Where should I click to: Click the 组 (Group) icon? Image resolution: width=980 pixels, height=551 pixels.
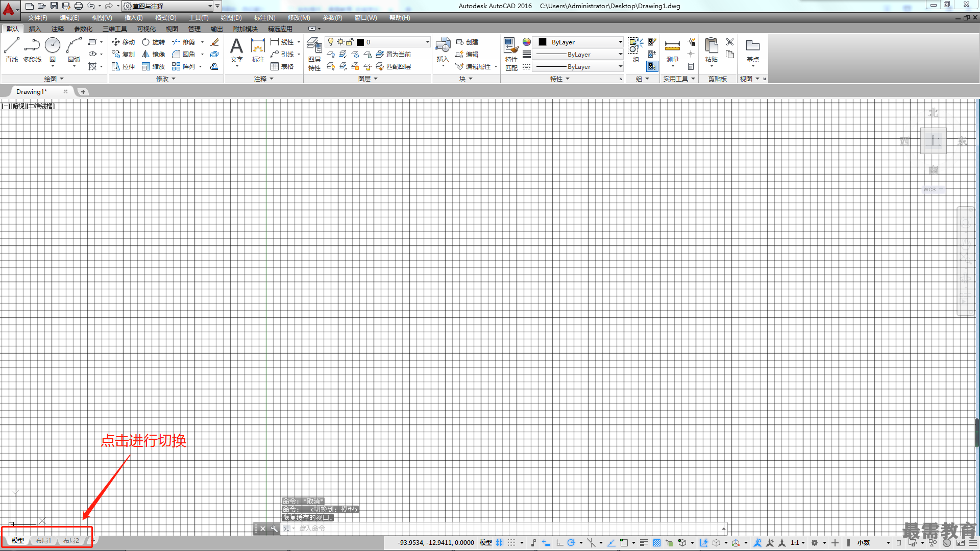point(635,50)
